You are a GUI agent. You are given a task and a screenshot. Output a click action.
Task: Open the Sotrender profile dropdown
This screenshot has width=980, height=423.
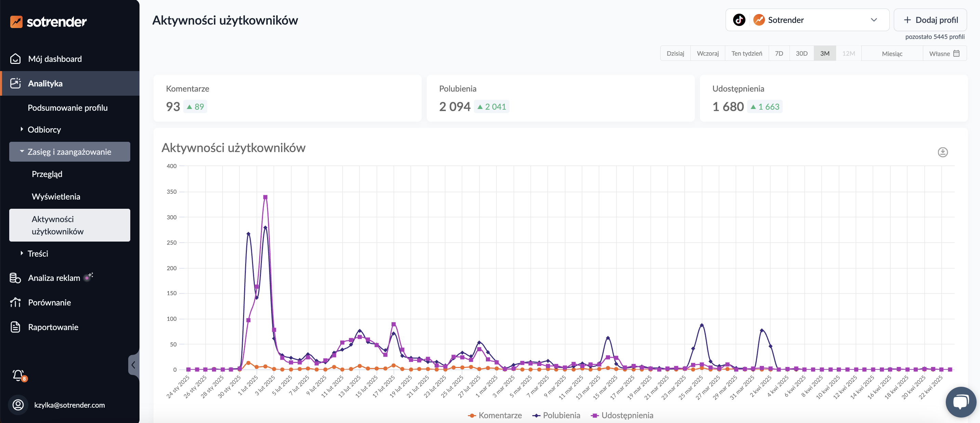[x=873, y=20]
